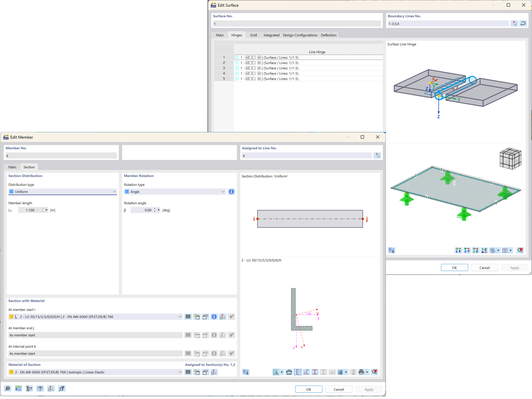Switch to the Main tab in Edit Member
This screenshot has height=399, width=532.
tap(12, 167)
